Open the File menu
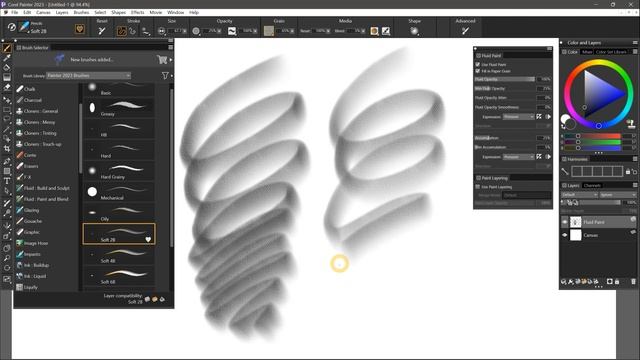This screenshot has width=640, height=360. (15, 13)
